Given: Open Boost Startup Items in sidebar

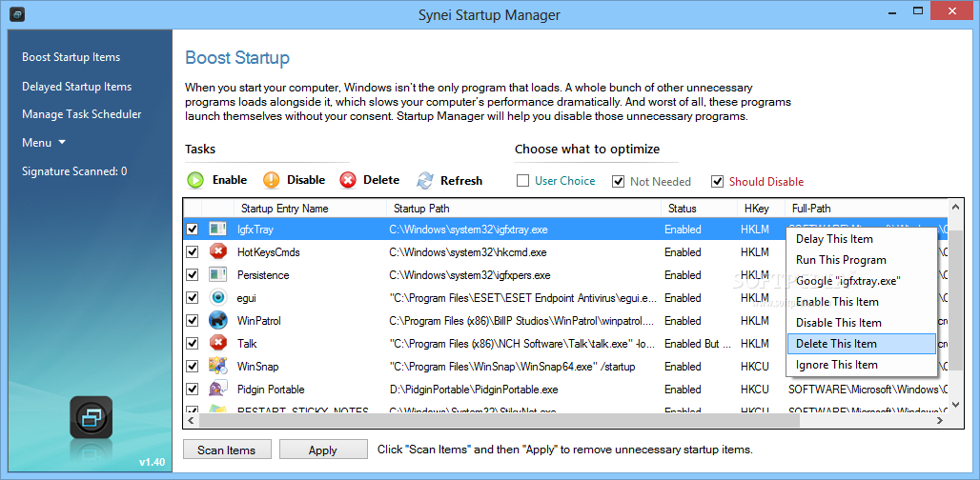Looking at the screenshot, I should pos(71,57).
